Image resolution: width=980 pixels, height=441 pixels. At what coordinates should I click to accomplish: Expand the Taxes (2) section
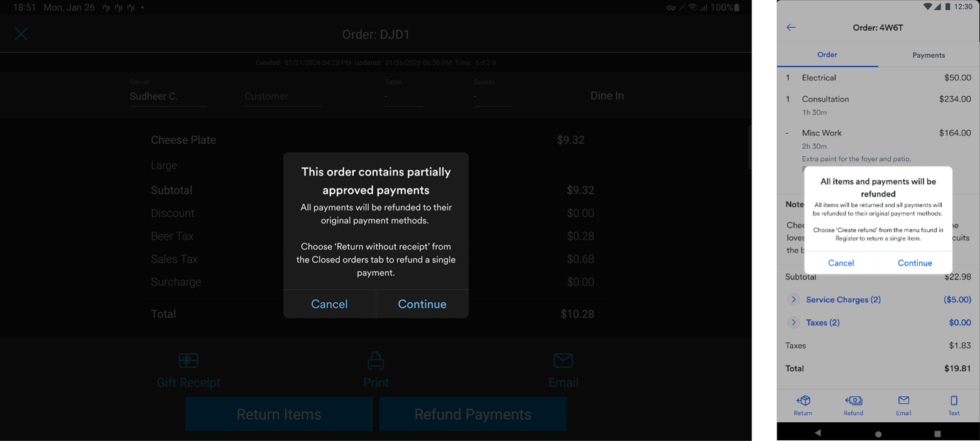click(793, 322)
